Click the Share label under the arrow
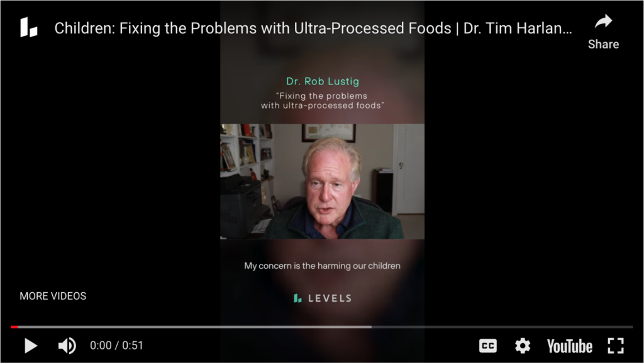 pos(603,44)
